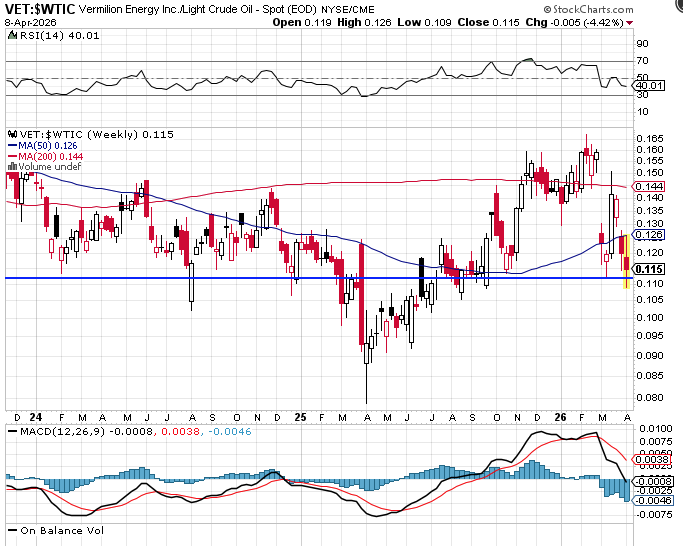Click the Close 0.115 value in header
This screenshot has height=546, width=683.
(x=488, y=22)
